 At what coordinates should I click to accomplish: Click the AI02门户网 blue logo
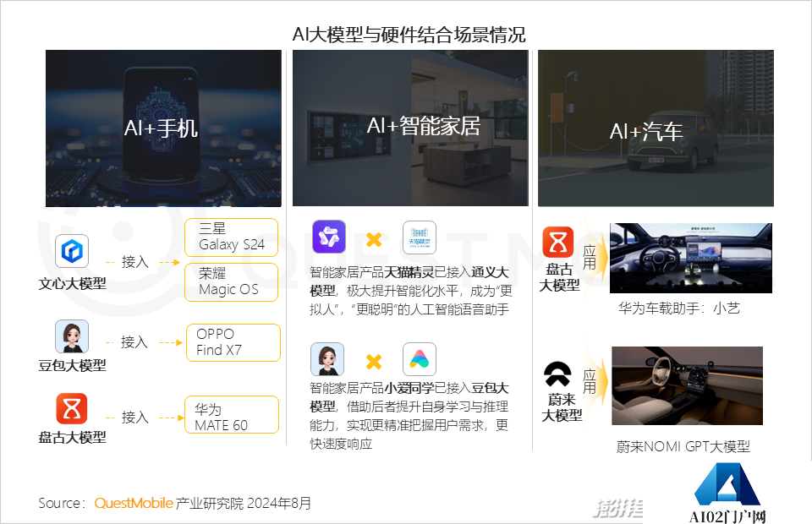pos(727,484)
